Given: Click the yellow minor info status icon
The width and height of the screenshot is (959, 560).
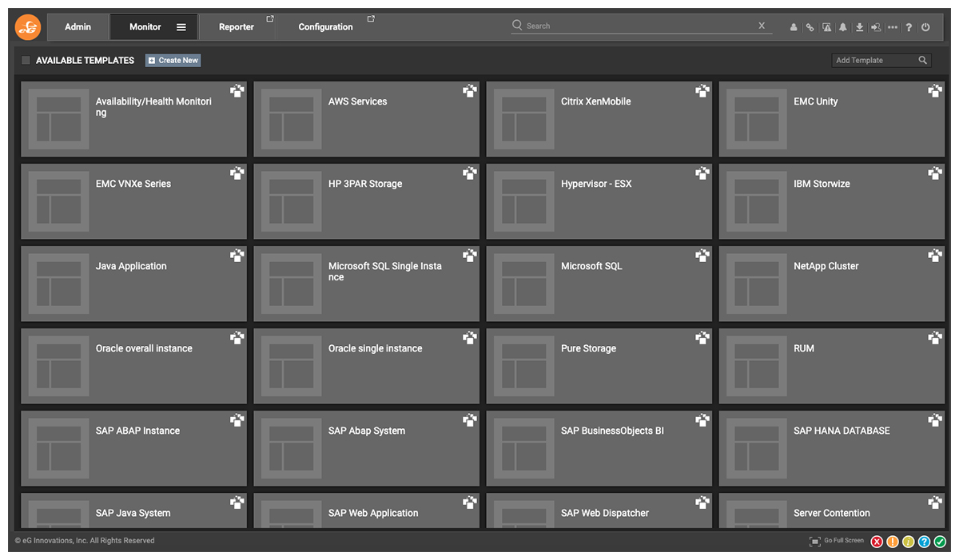Looking at the screenshot, I should (909, 542).
